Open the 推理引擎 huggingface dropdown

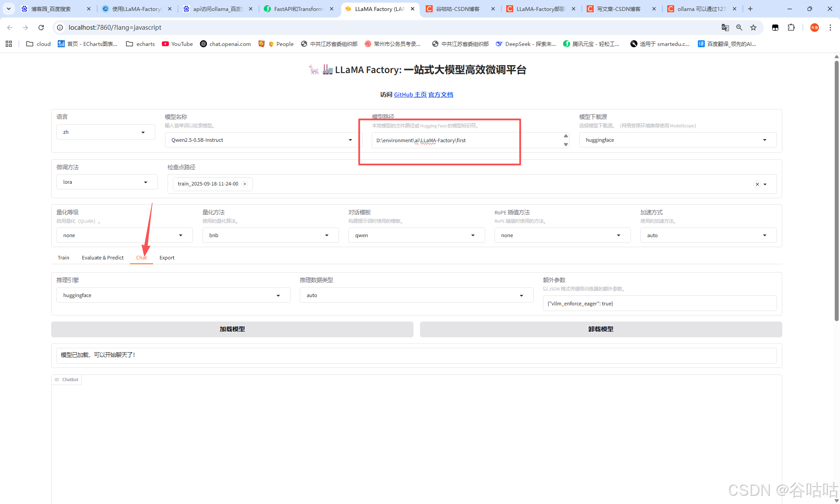pos(173,295)
